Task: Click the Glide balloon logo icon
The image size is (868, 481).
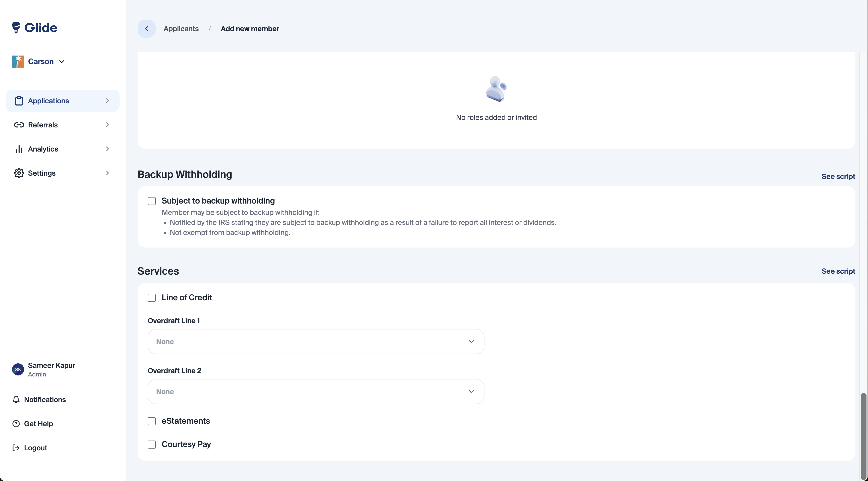Action: pos(16,28)
